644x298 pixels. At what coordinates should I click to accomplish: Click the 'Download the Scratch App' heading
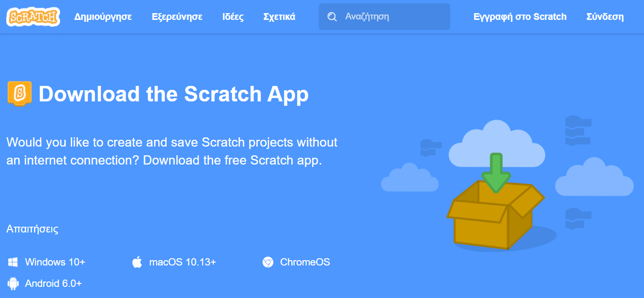click(x=173, y=94)
